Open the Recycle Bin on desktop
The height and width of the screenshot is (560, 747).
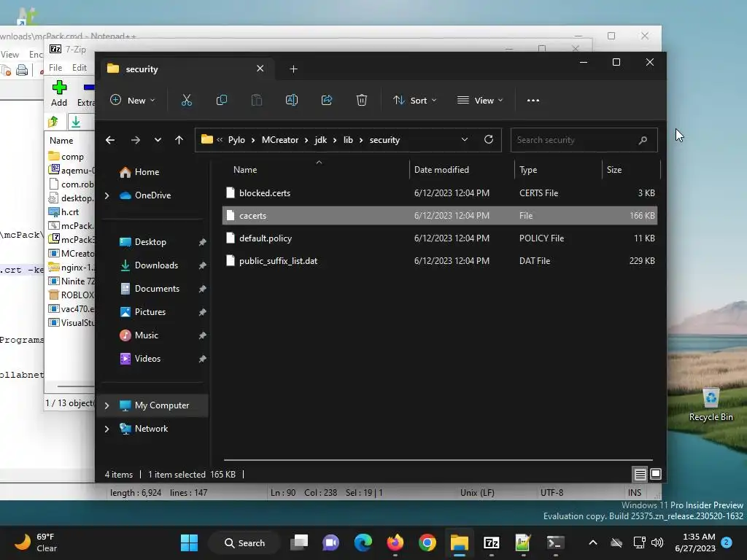click(711, 405)
